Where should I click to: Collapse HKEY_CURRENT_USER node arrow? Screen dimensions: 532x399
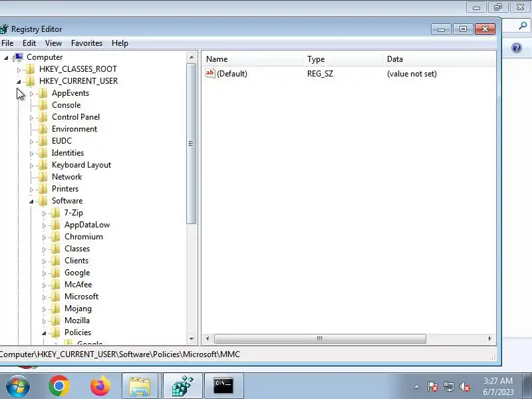(19, 82)
